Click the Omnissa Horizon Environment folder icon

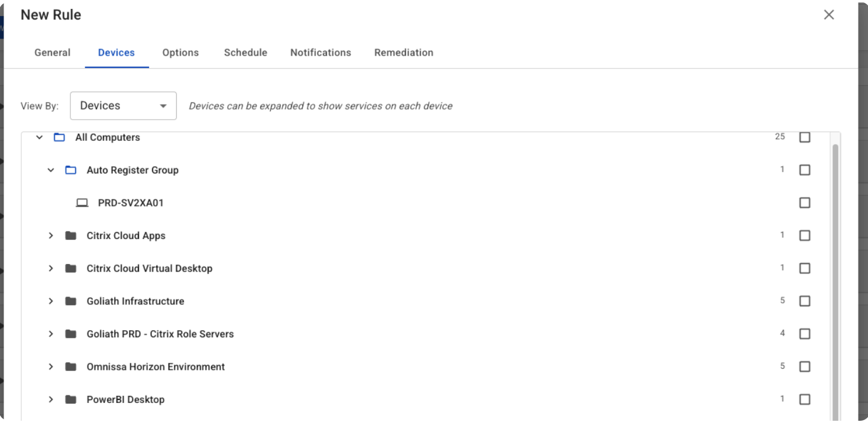click(71, 367)
